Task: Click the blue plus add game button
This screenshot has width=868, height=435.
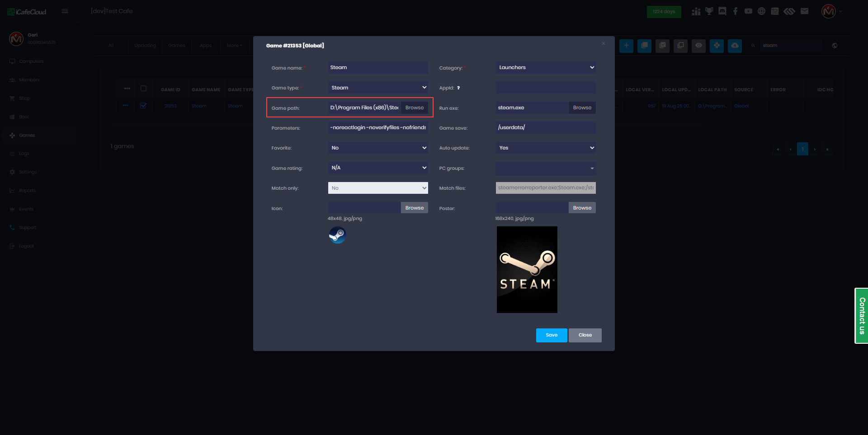Action: click(626, 46)
